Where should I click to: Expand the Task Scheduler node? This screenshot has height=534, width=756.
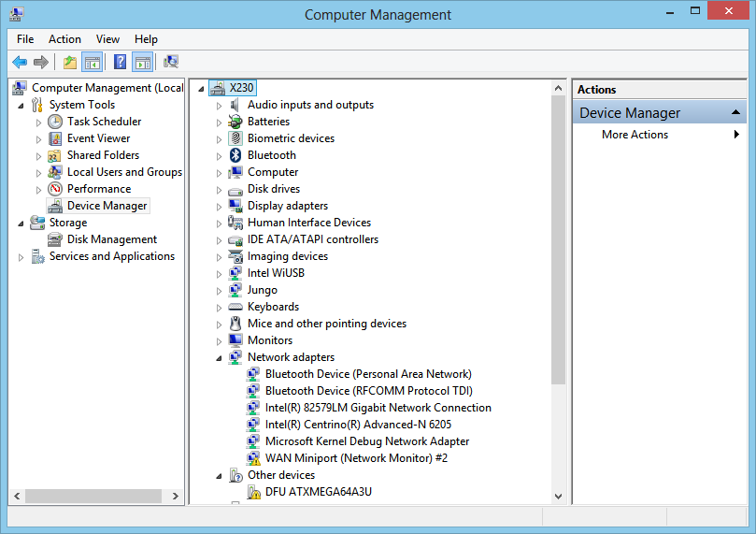pyautogui.click(x=38, y=123)
